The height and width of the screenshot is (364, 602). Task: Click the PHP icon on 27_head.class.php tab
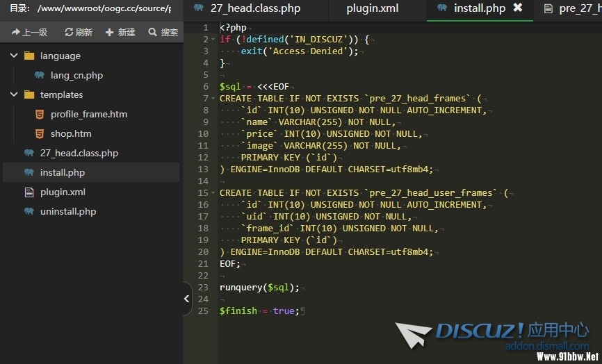[x=199, y=8]
